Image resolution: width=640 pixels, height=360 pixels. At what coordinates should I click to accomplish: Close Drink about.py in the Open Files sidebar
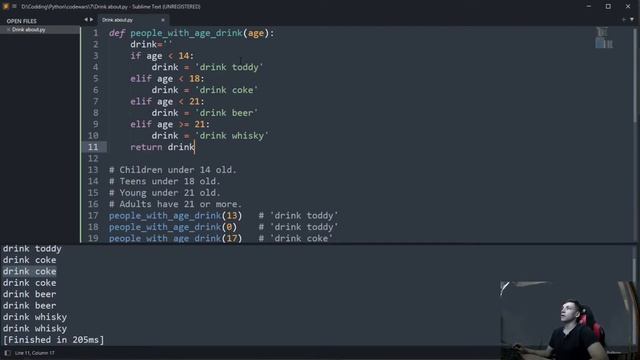(8, 30)
